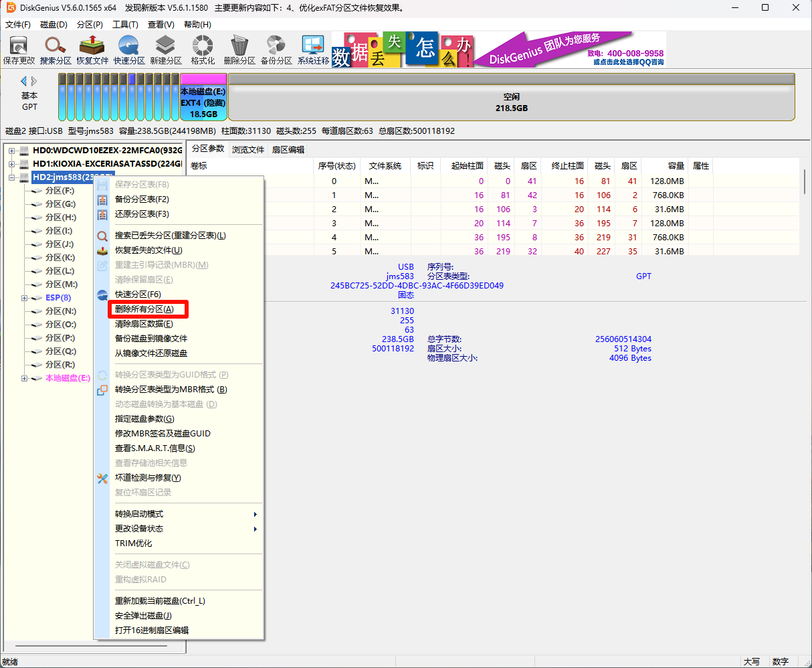Expand the ESP(8) partition node
This screenshot has width=812, height=668.
25,298
